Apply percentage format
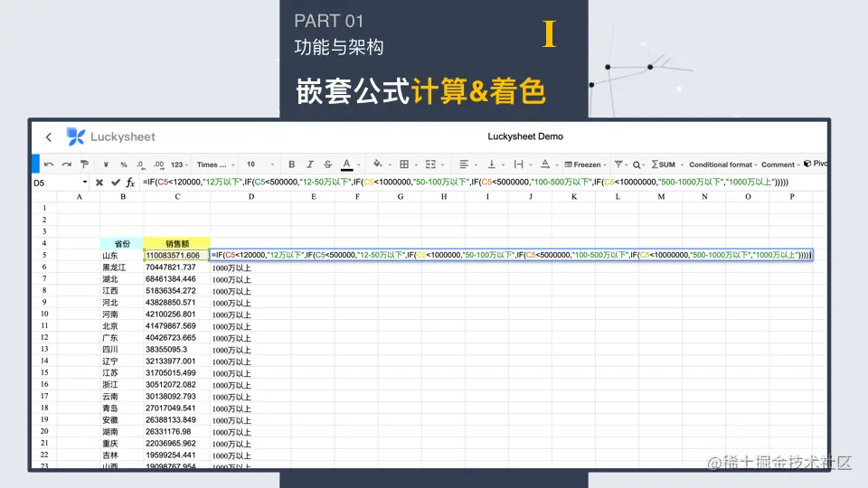 [x=124, y=164]
